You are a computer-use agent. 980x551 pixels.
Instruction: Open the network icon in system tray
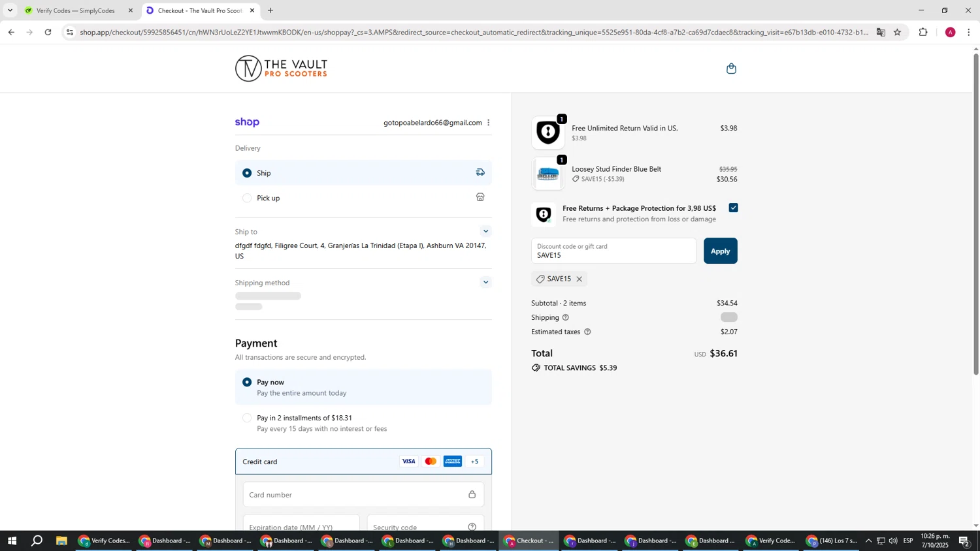[881, 541]
